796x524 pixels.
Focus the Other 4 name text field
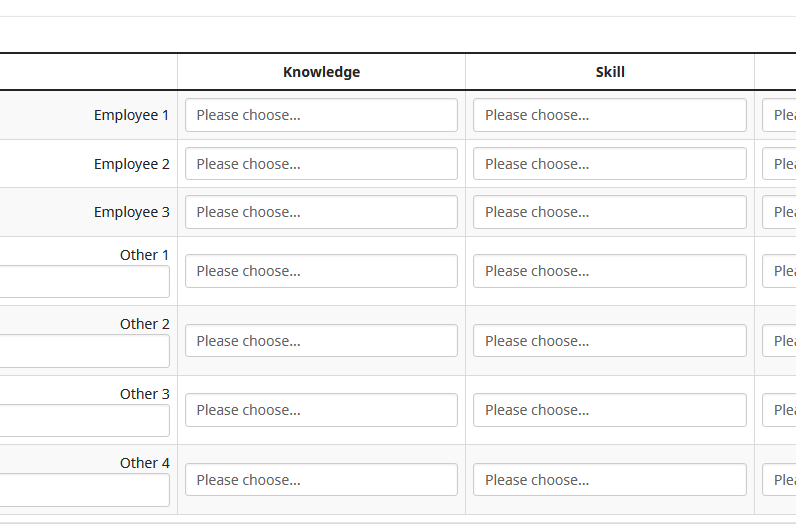[x=84, y=490]
